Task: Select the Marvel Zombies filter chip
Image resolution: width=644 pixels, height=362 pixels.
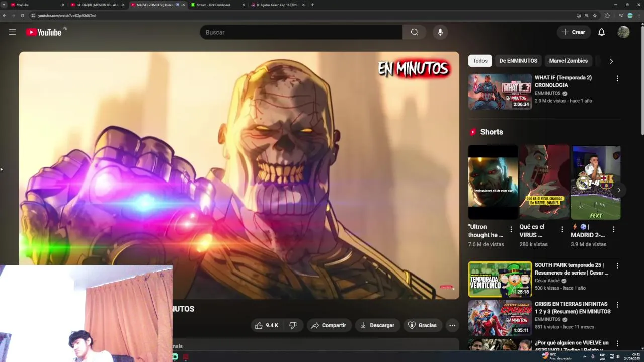Action: point(568,61)
